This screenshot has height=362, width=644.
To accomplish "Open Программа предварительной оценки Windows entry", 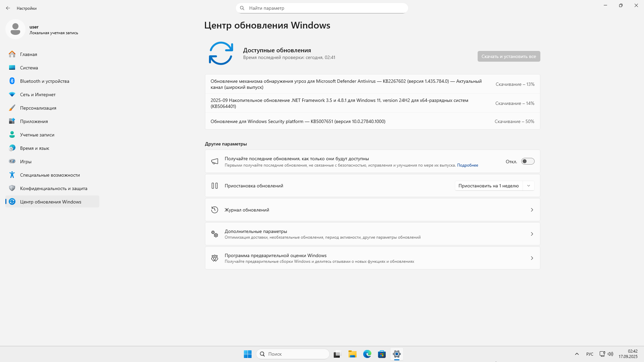I will [x=372, y=258].
